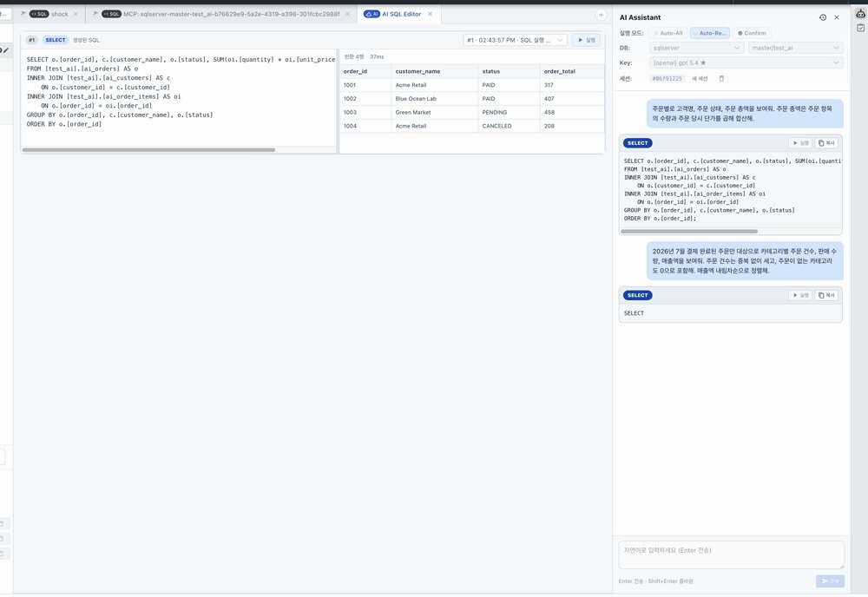
Task: Open the clipboard checklist sidebar icon
Action: (860, 28)
